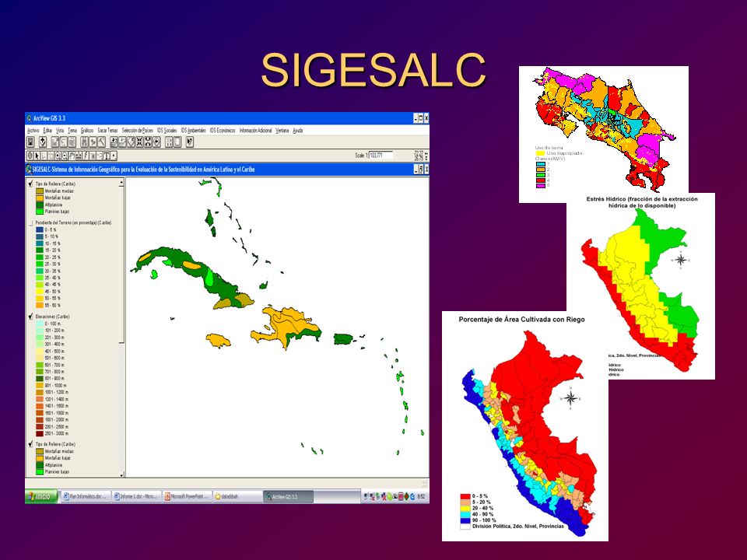Select the Hot Link lightning tool
This screenshot has height=560, width=747.
point(86,156)
